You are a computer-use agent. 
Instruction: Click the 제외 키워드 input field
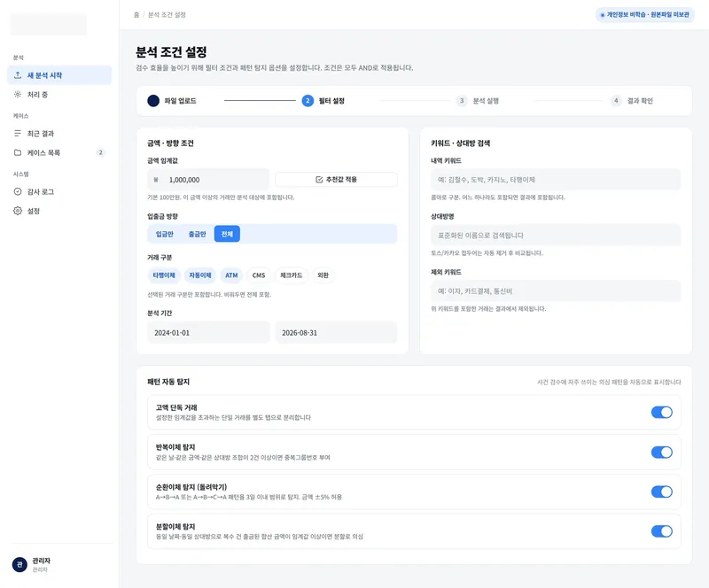(556, 291)
